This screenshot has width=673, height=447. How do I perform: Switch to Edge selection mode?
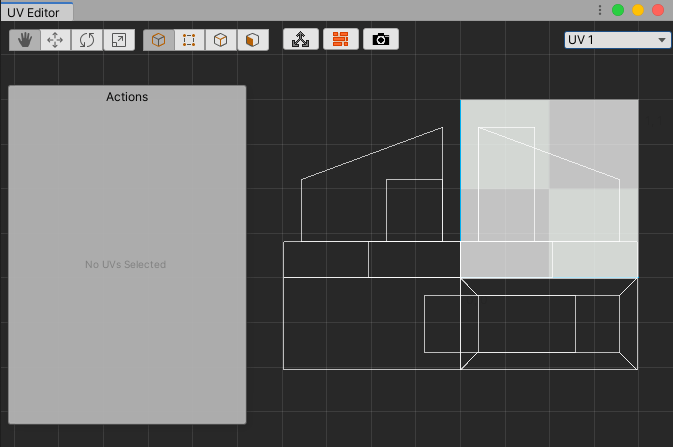[221, 40]
